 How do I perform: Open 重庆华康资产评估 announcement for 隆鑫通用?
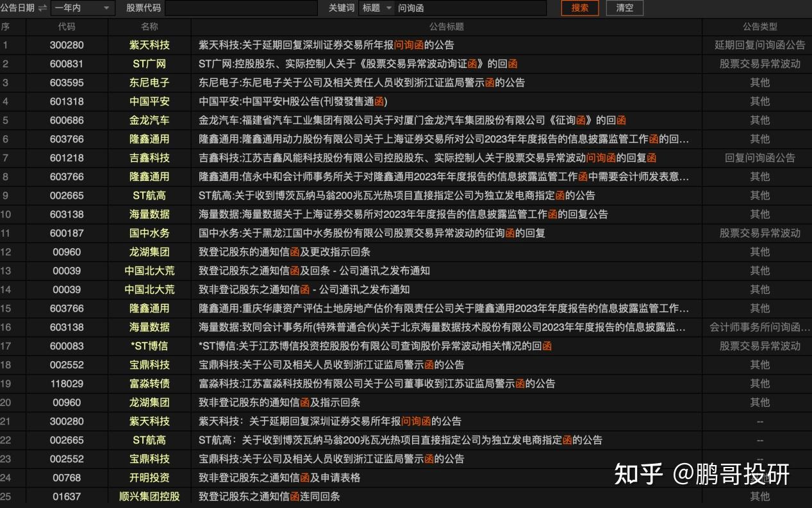point(444,309)
